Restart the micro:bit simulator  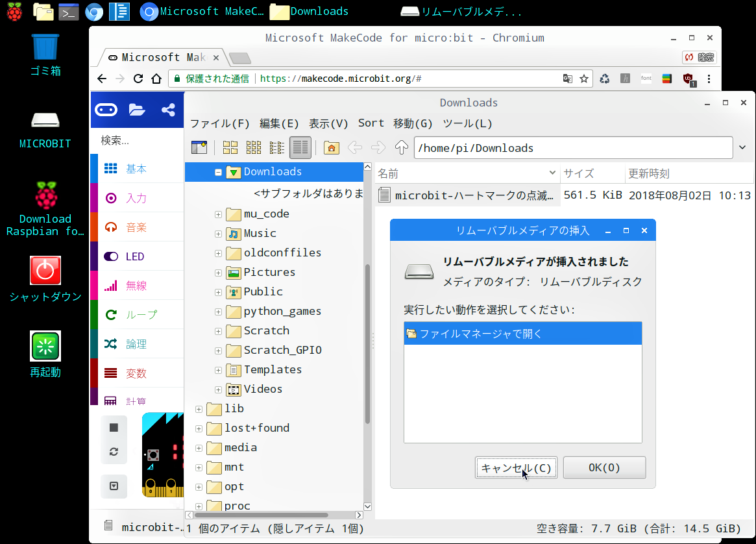114,452
